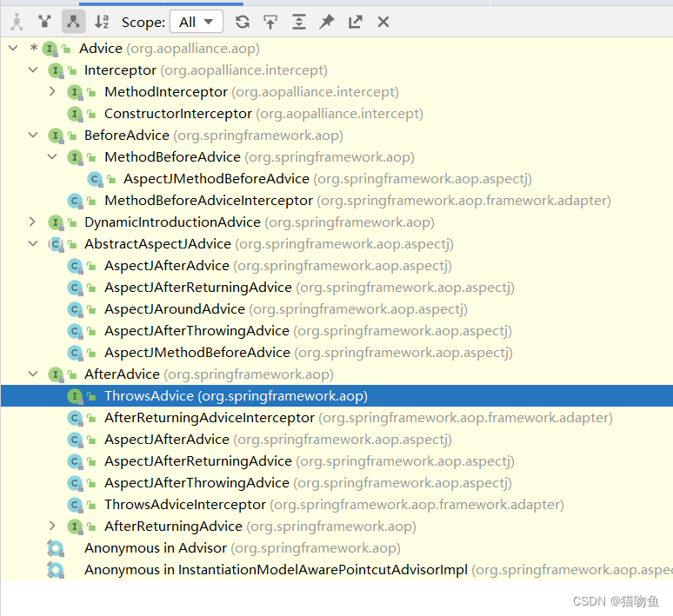673x616 pixels.
Task: Click the interface icon beside ThrowsAdvice
Action: click(x=75, y=396)
